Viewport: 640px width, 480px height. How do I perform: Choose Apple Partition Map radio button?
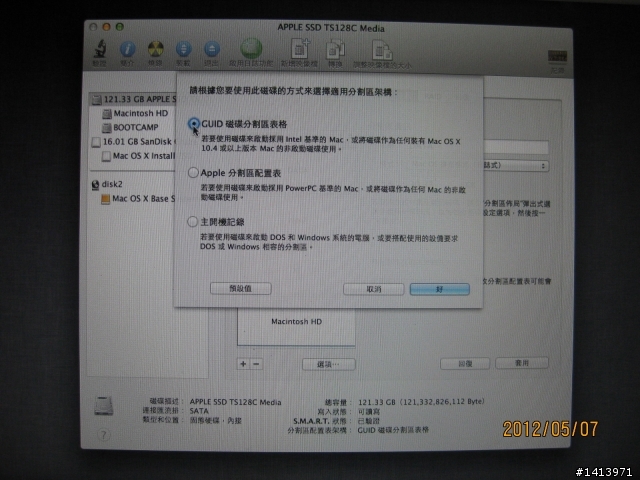[193, 173]
